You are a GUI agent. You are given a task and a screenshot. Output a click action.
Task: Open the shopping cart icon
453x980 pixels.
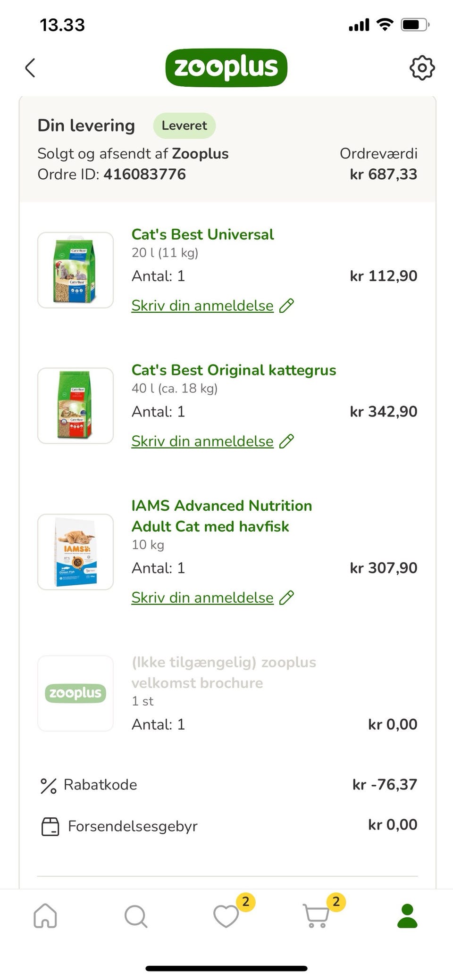pos(316,916)
